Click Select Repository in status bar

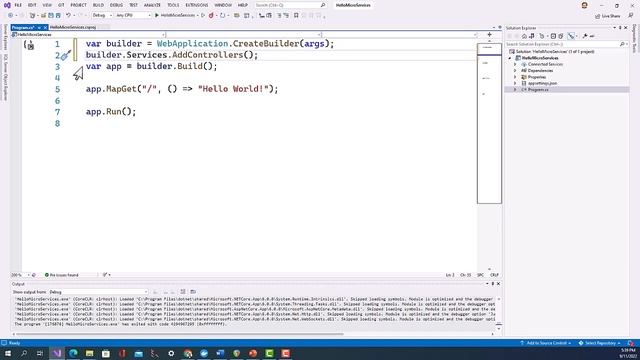(x=599, y=343)
